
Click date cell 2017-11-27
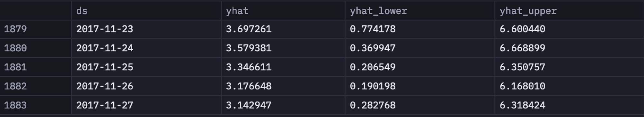pos(105,105)
